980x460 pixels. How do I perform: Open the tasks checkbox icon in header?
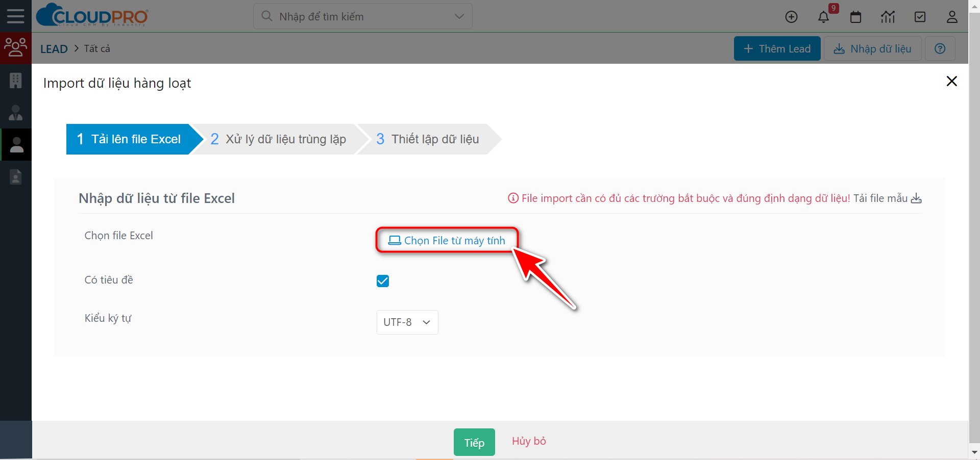point(920,17)
